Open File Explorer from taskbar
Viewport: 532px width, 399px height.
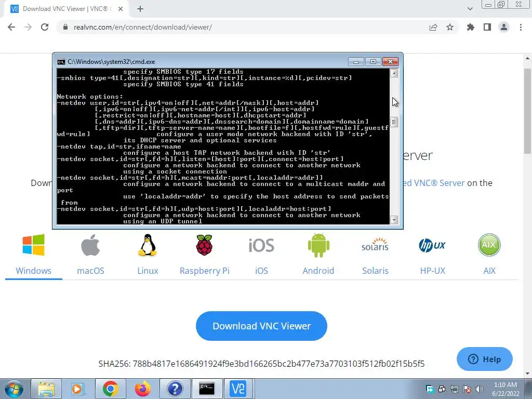[46, 389]
